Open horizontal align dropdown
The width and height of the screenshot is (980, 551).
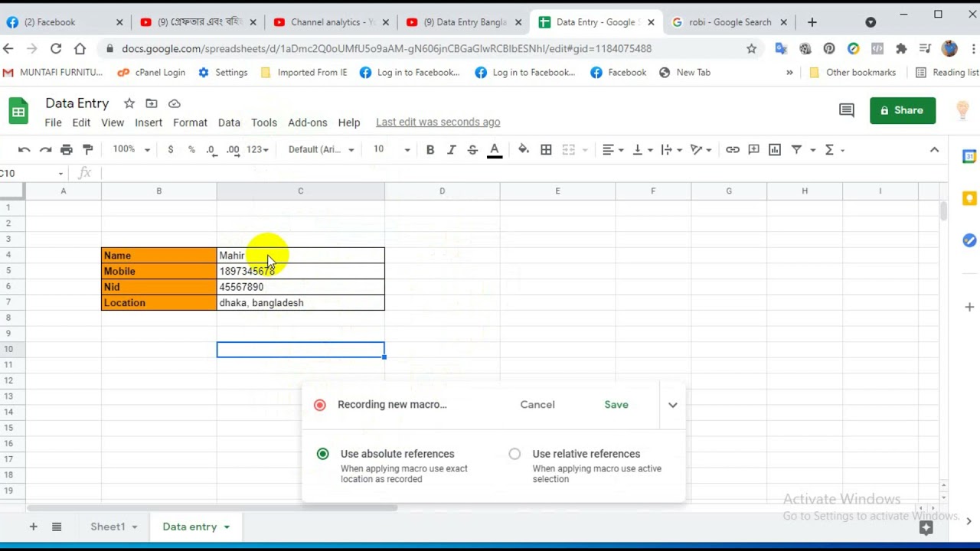tap(612, 150)
